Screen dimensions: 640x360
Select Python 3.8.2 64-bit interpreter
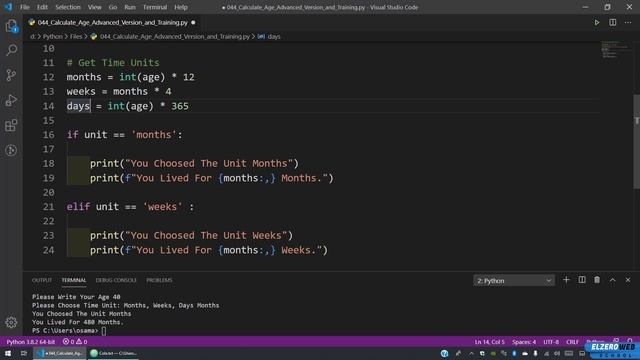point(31,342)
